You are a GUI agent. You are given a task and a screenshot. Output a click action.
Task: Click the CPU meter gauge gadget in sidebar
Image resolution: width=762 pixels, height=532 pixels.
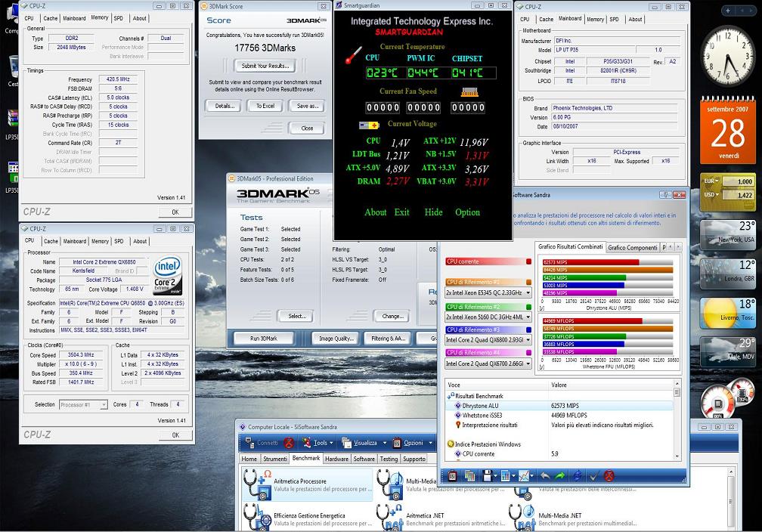tap(718, 402)
